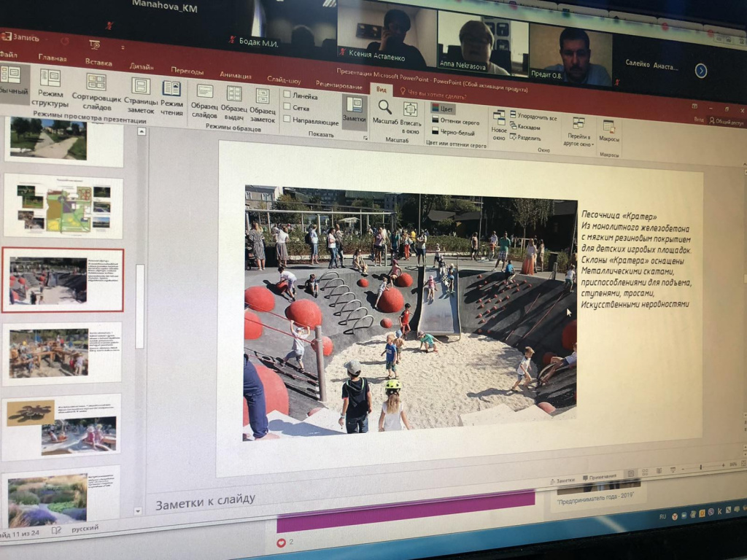Click Новое окно in the ribbon
The height and width of the screenshot is (560, 747).
pos(499,123)
